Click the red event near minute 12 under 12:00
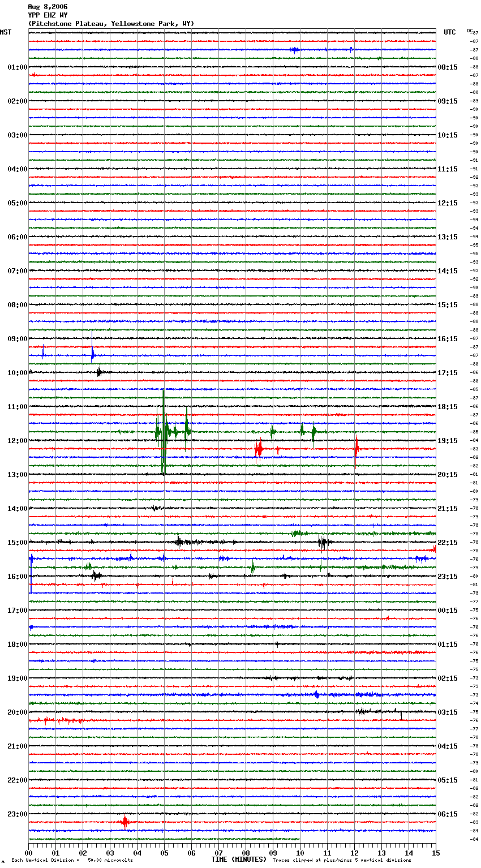This screenshot has height=868, width=481. pos(356,450)
